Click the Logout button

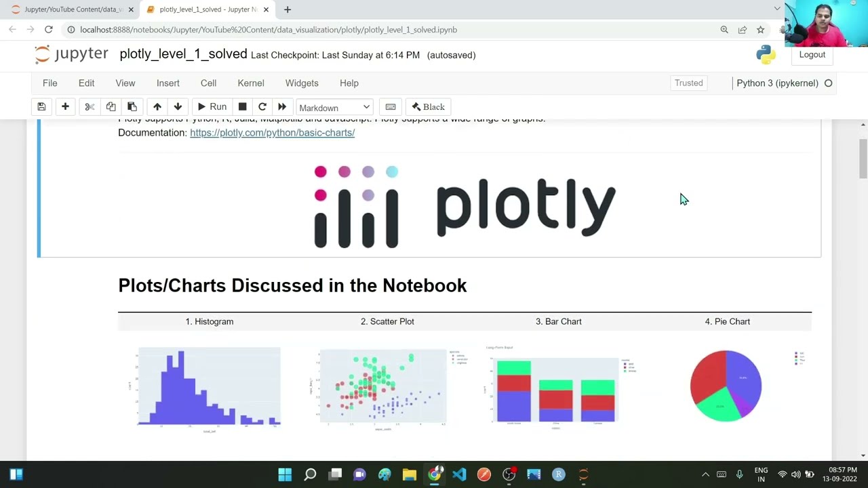[x=812, y=55]
